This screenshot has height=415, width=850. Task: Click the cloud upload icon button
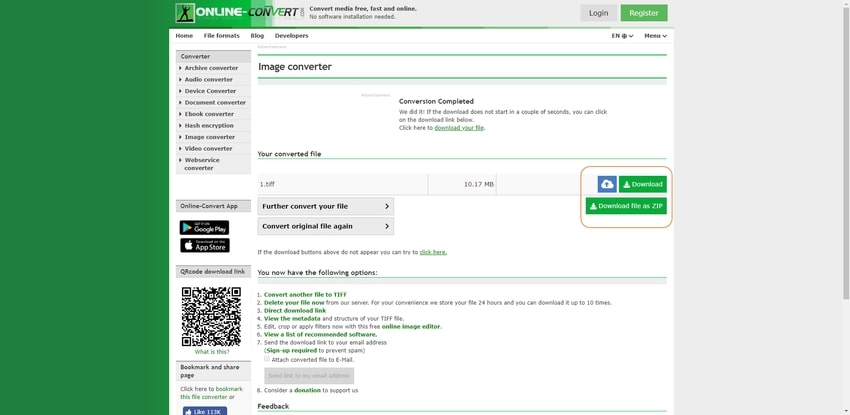[x=607, y=184]
